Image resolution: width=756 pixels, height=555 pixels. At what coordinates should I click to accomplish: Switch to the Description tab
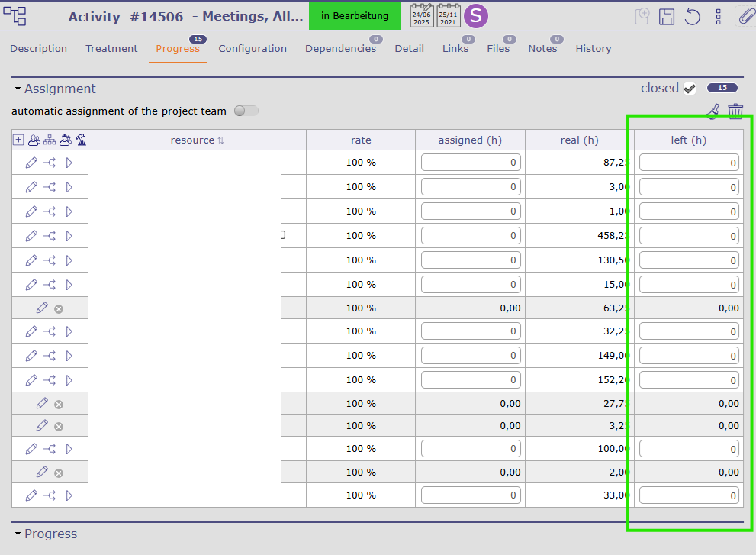pyautogui.click(x=38, y=49)
